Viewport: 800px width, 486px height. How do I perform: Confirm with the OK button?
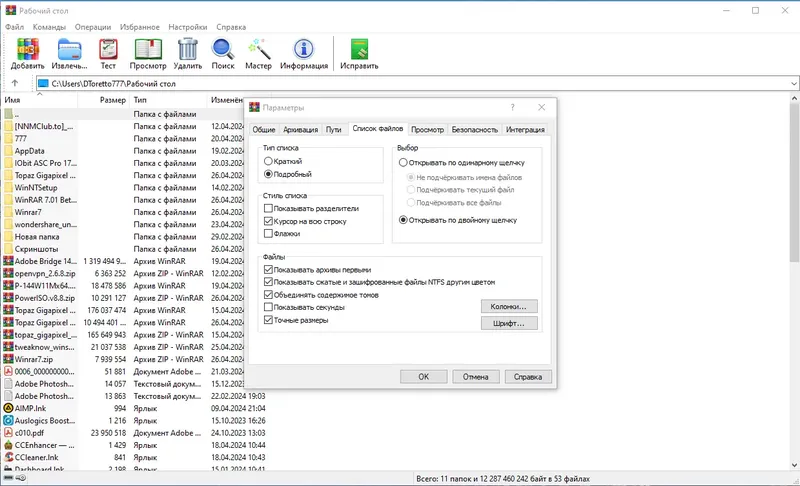(x=423, y=377)
